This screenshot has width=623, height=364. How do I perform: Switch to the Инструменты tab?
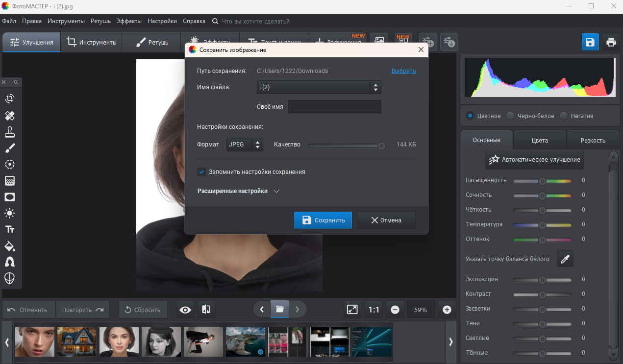point(91,42)
